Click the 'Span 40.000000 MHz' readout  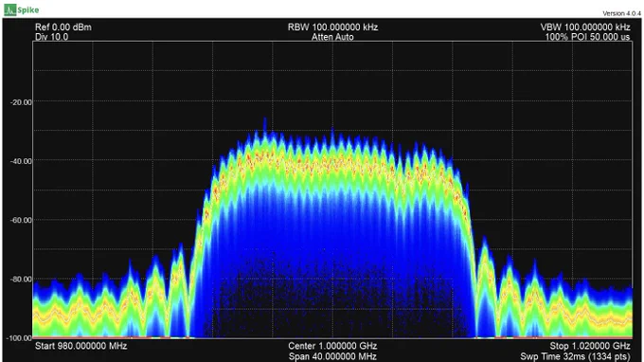[x=332, y=356]
